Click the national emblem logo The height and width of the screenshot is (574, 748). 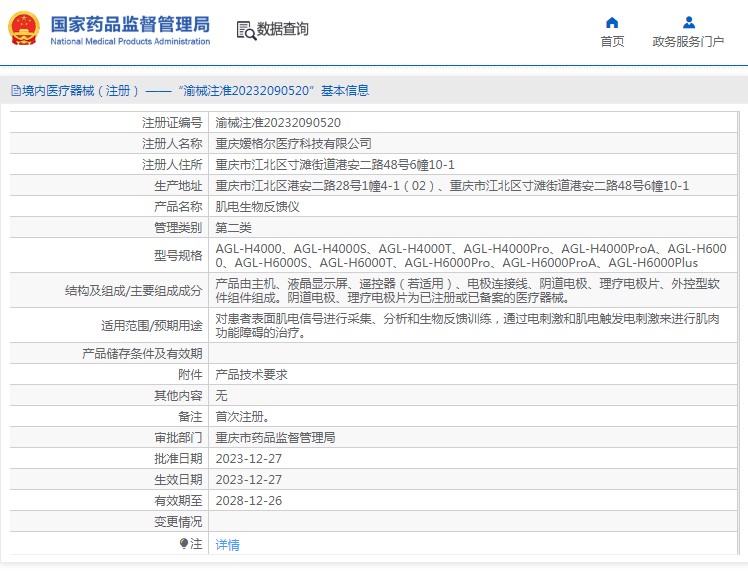click(x=24, y=28)
